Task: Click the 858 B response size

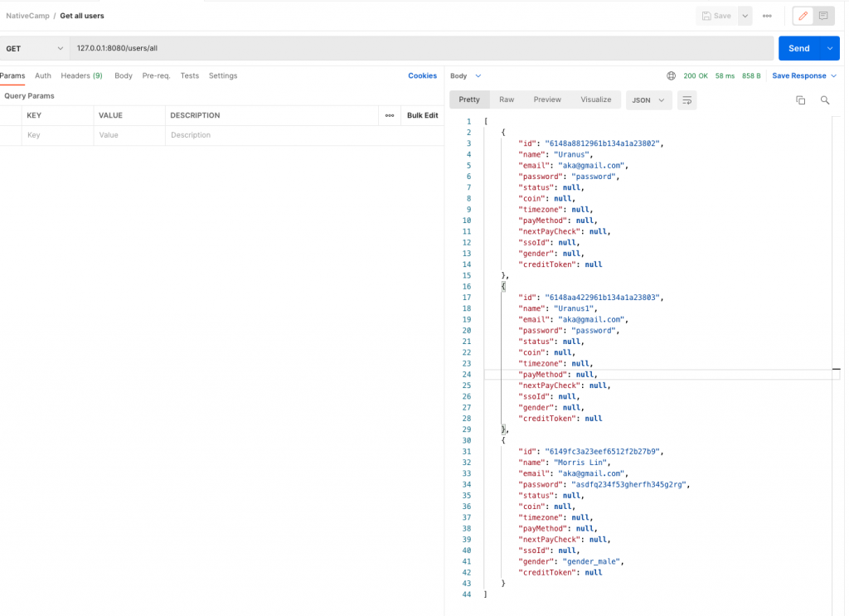Action: 751,75
